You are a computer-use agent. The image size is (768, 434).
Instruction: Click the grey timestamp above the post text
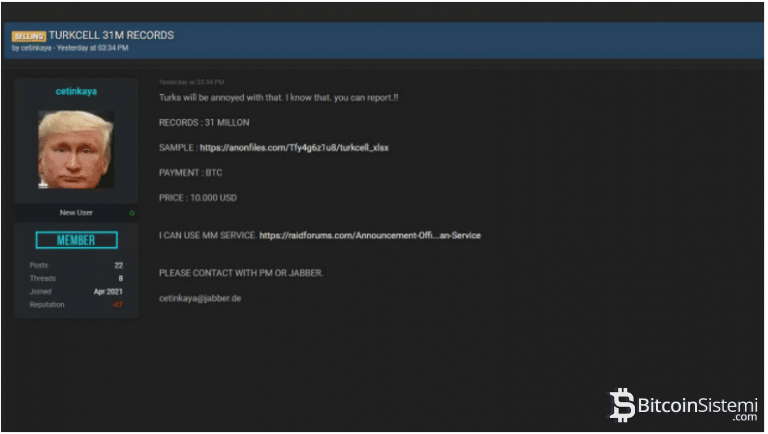point(191,81)
